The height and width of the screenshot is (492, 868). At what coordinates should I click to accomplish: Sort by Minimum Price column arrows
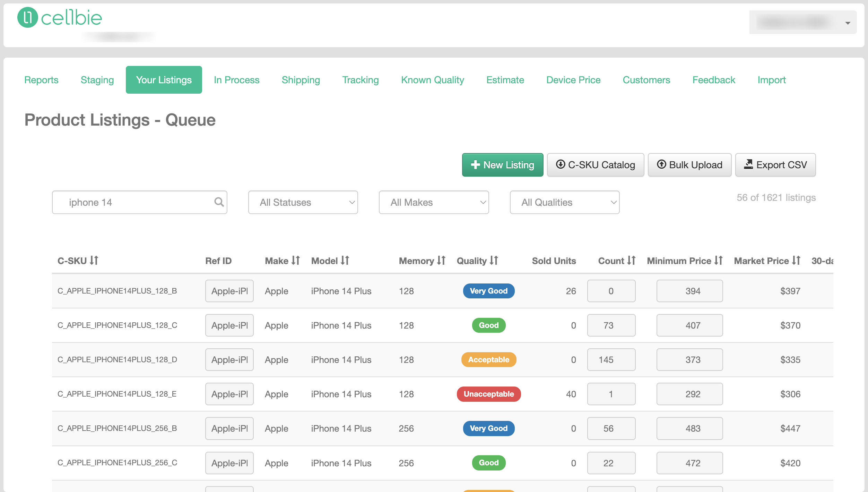click(718, 260)
